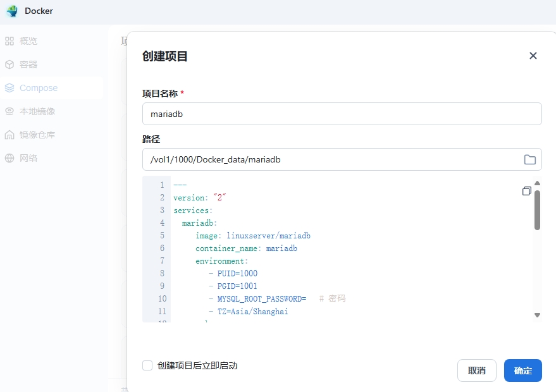Click the Docker title text

(39, 11)
